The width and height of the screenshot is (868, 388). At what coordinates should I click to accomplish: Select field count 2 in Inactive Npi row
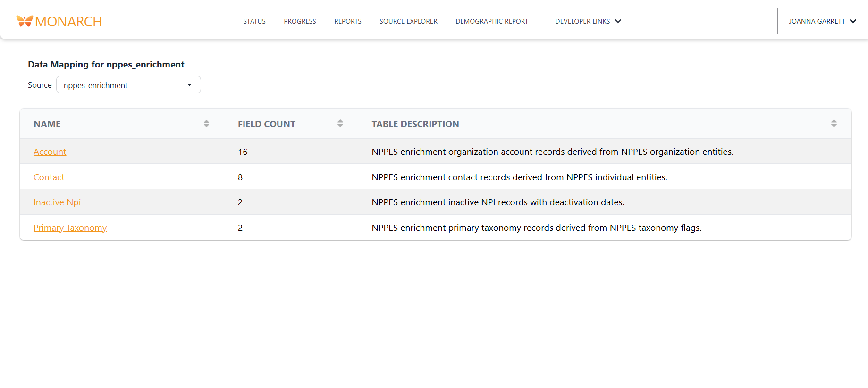point(240,202)
